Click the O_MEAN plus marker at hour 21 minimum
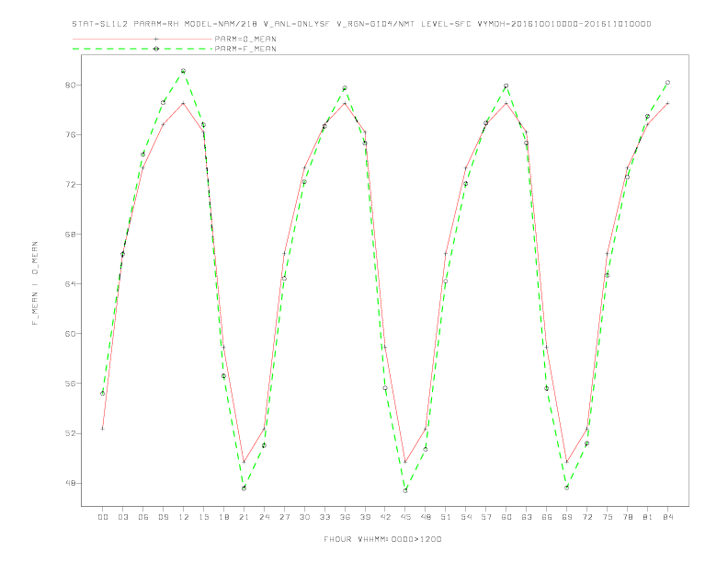Screen dimensions: 728x563 click(x=244, y=462)
